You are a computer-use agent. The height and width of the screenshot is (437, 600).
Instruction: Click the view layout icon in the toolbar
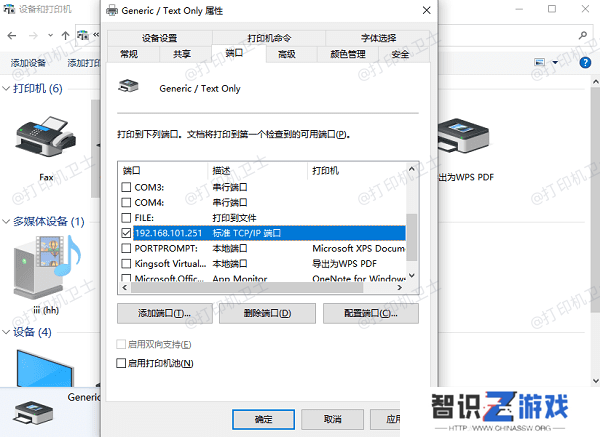540,62
